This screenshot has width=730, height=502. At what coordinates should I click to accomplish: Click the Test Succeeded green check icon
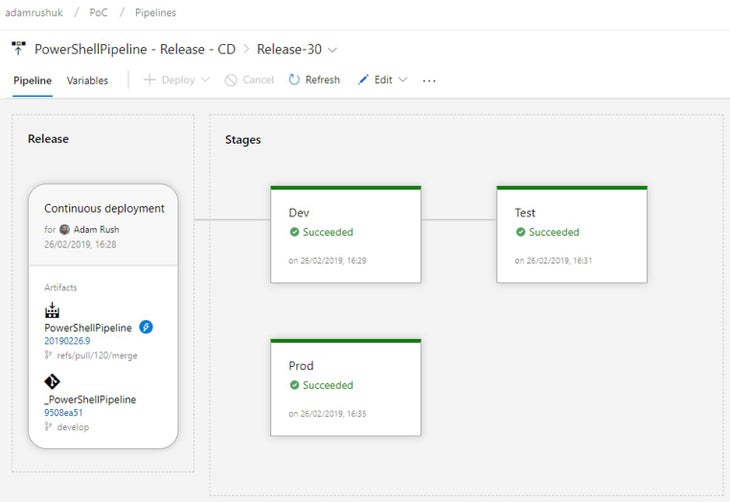coord(520,232)
